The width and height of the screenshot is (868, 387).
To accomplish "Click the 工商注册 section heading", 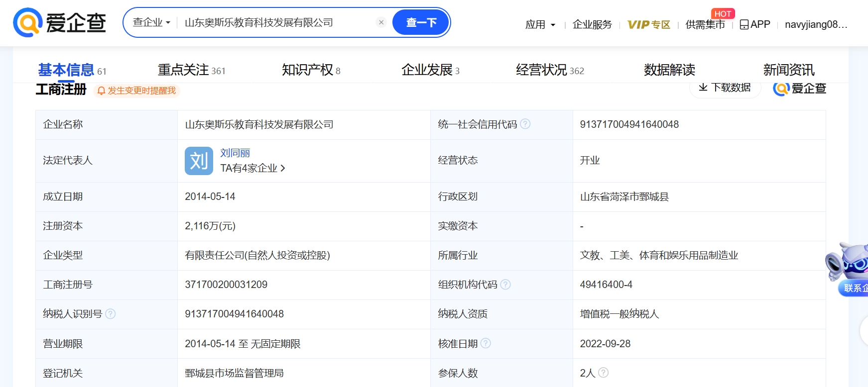I will coord(61,90).
